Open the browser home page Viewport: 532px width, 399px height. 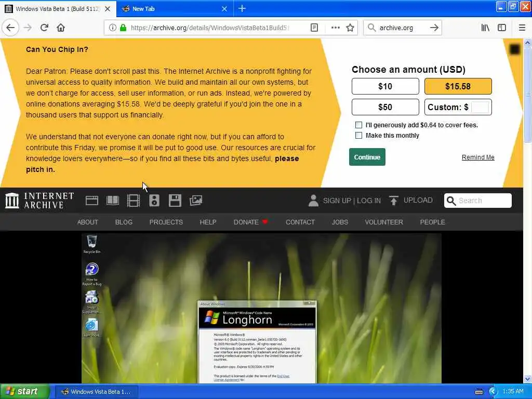point(61,28)
